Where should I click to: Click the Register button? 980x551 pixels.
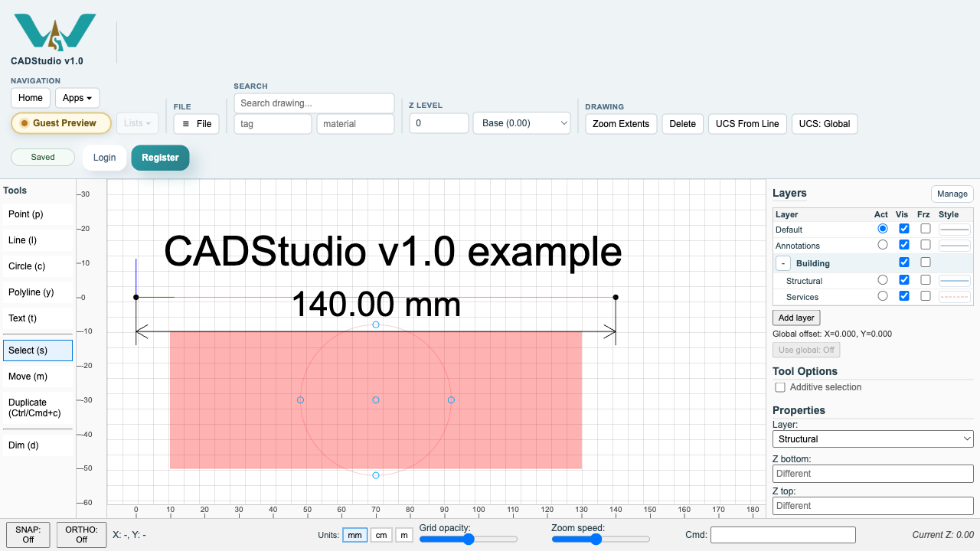click(x=160, y=158)
